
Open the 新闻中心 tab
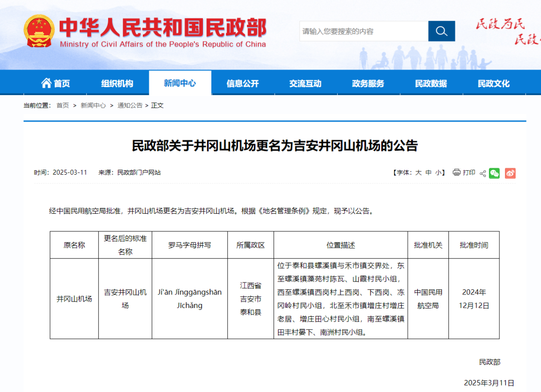(180, 83)
